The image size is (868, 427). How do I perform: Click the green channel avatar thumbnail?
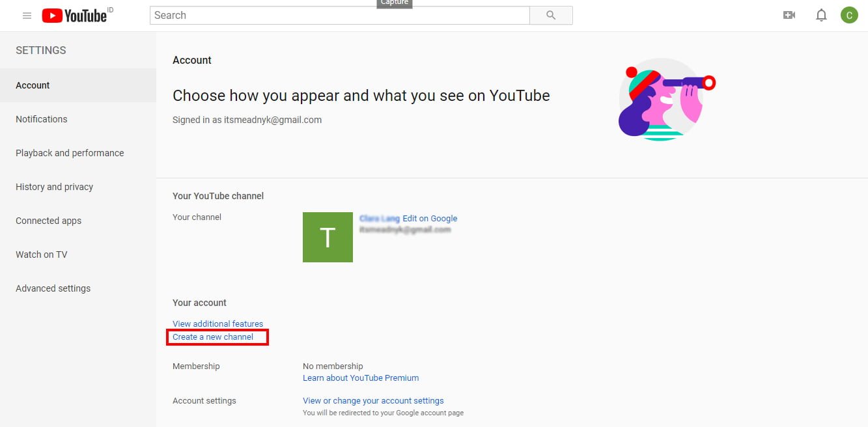[x=328, y=237]
